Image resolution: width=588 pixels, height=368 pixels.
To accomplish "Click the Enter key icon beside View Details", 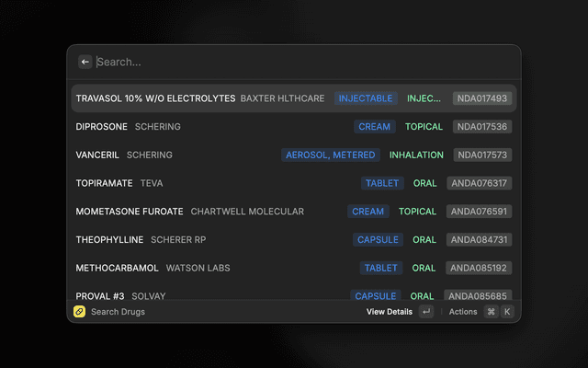I will (x=426, y=312).
